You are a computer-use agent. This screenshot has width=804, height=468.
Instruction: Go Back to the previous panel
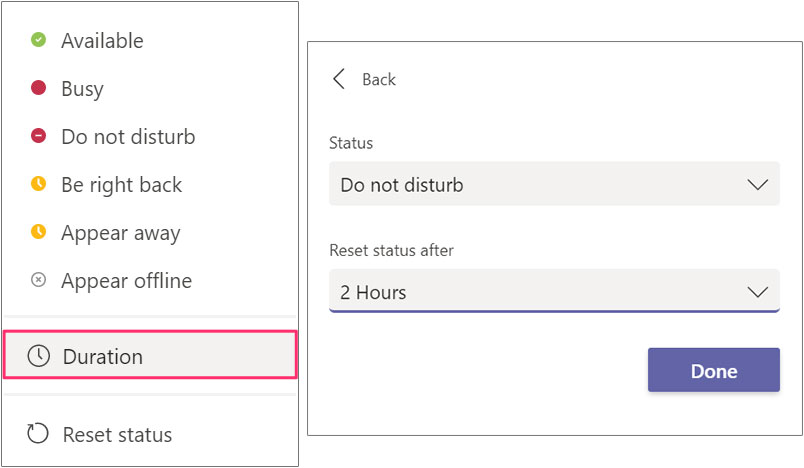point(378,79)
